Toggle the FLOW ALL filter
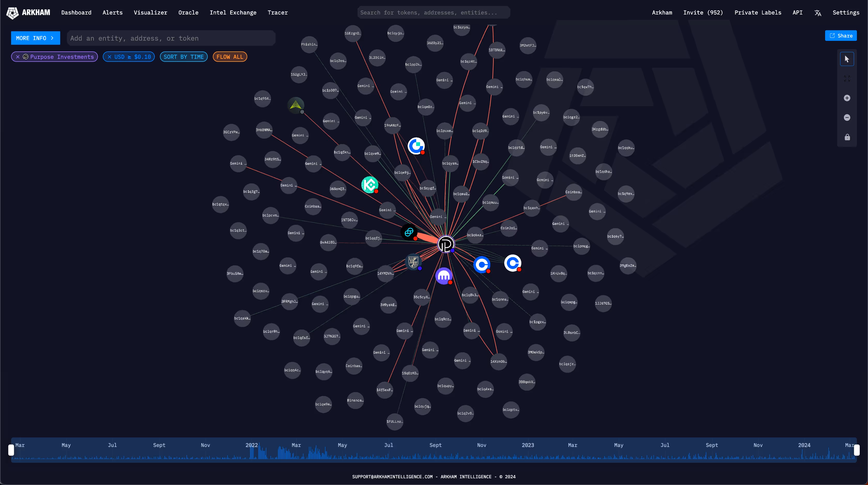868x485 pixels. (230, 57)
